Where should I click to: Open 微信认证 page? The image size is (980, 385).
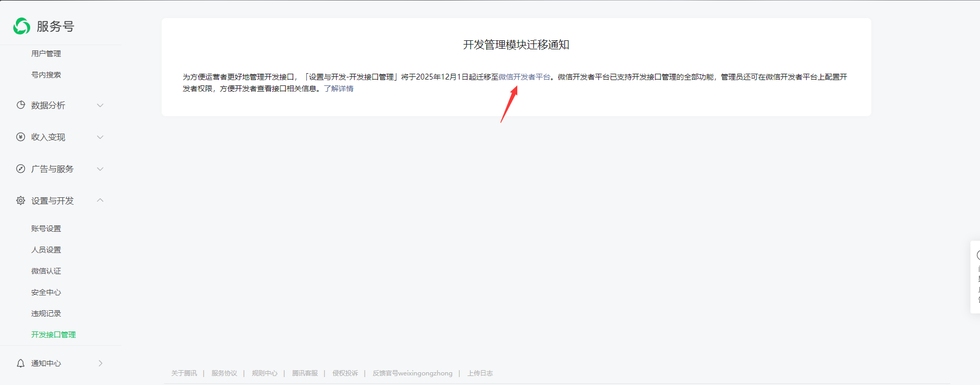pos(46,271)
